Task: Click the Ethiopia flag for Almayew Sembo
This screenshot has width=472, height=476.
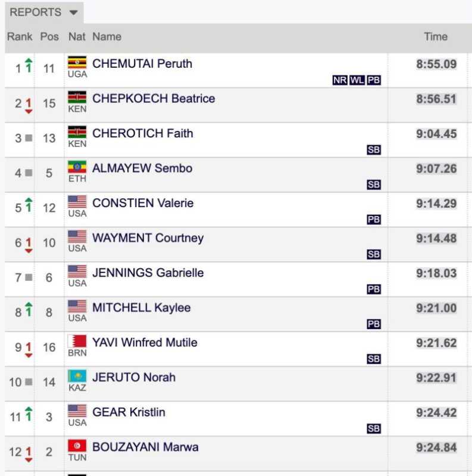Action: click(77, 167)
